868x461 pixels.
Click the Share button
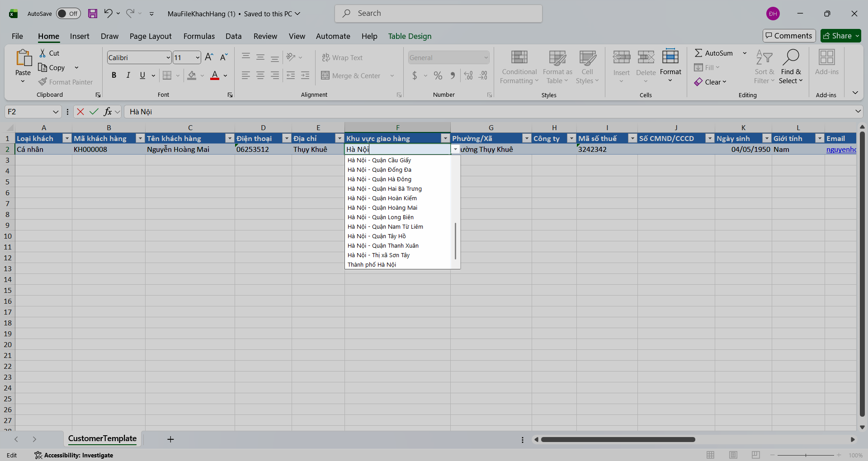[840, 36]
